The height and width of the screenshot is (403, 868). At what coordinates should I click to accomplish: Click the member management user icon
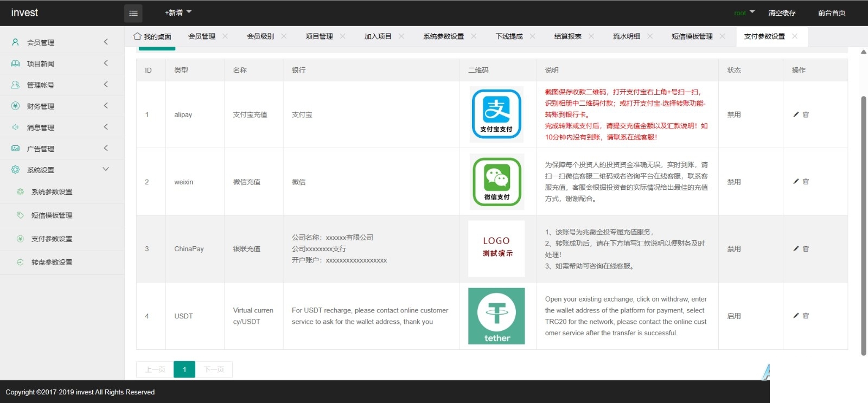coord(15,42)
